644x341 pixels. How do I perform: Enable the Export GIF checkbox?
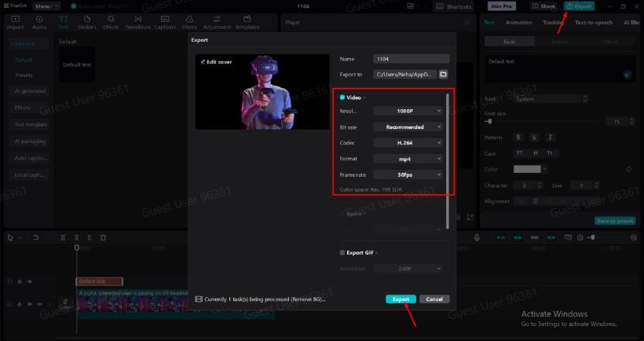[x=342, y=253]
